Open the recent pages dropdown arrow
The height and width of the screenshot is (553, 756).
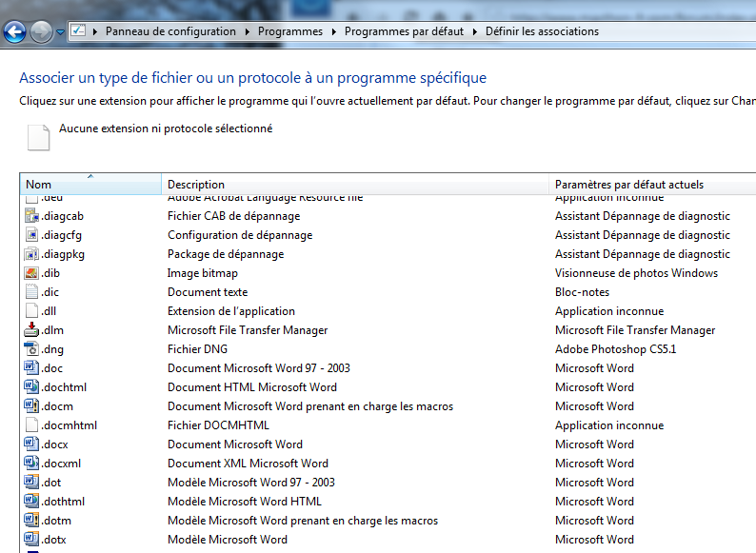pyautogui.click(x=60, y=32)
